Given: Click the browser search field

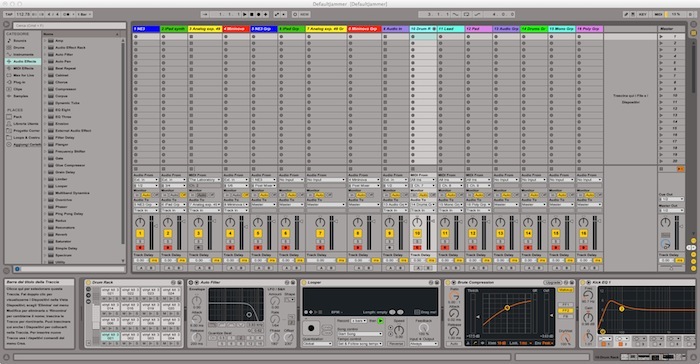Looking at the screenshot, I should tap(69, 25).
